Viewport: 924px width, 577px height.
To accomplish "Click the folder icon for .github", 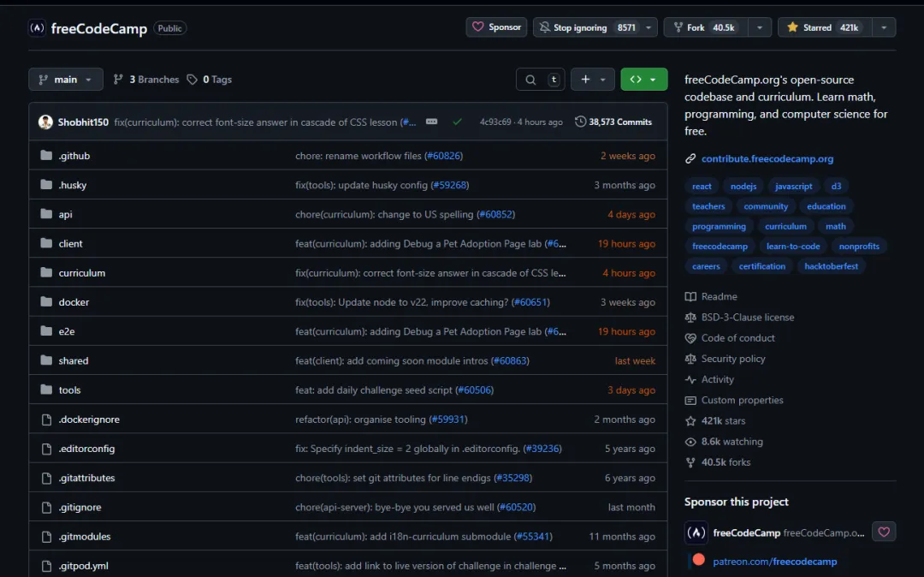I will [46, 156].
